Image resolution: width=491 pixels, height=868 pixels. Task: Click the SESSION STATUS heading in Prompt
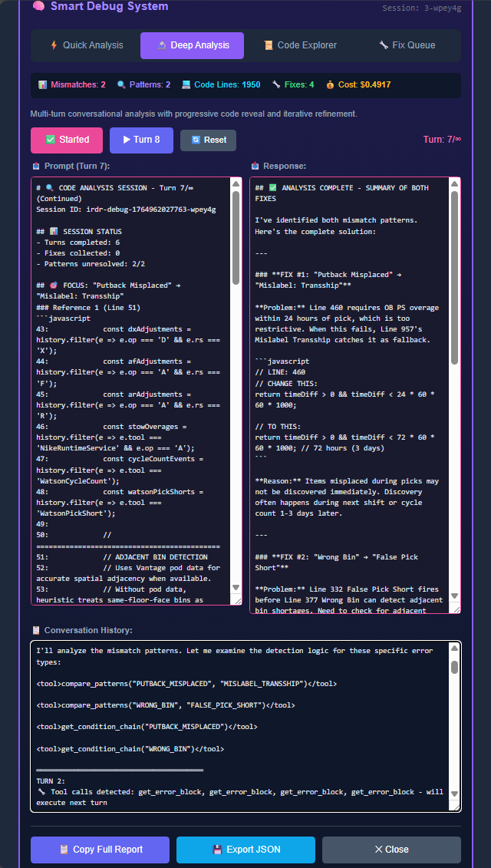click(78, 232)
